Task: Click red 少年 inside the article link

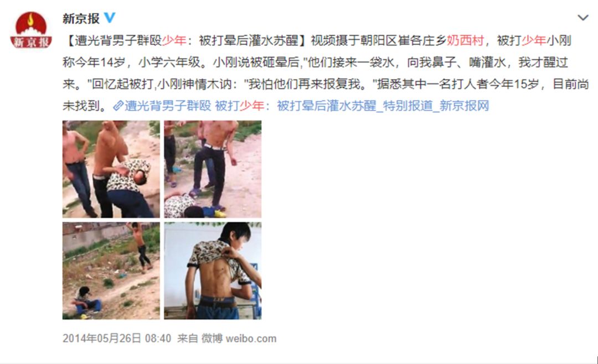Action: pyautogui.click(x=252, y=106)
